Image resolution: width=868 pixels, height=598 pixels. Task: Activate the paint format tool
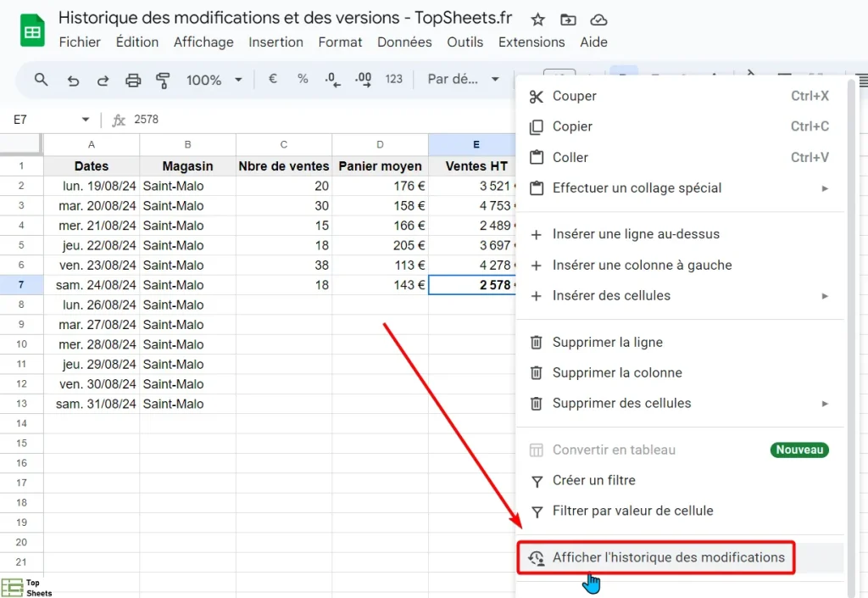163,81
